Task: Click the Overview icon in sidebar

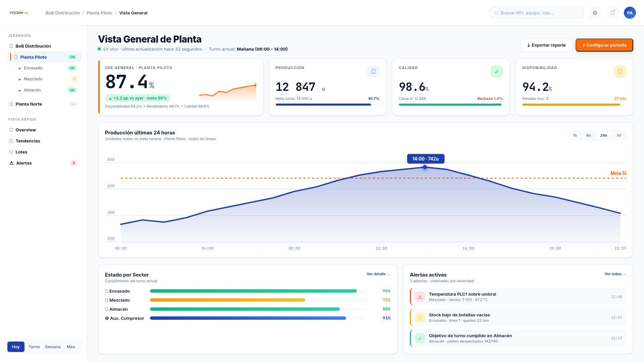Action: click(x=11, y=130)
